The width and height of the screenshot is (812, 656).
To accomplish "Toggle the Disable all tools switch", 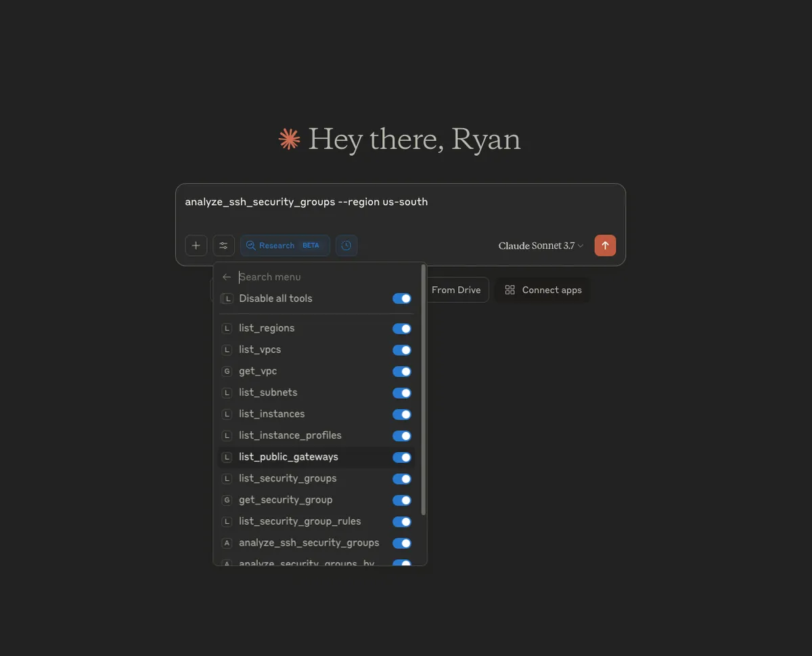I will [x=402, y=299].
